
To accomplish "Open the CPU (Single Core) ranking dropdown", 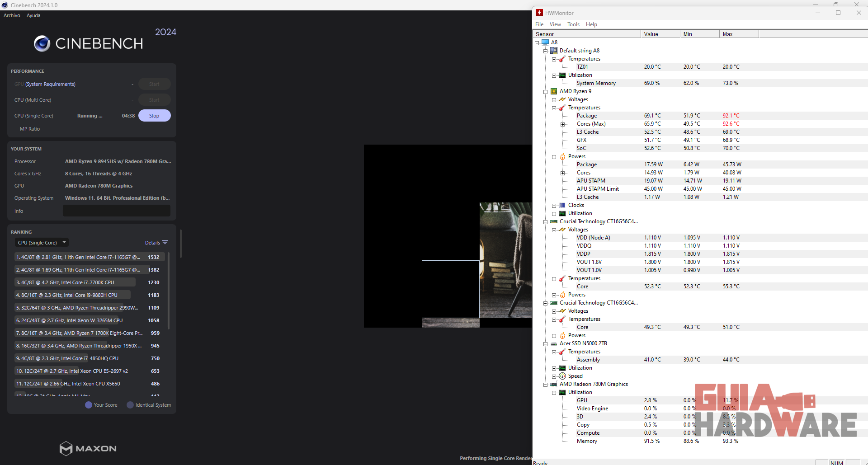I will [x=42, y=243].
